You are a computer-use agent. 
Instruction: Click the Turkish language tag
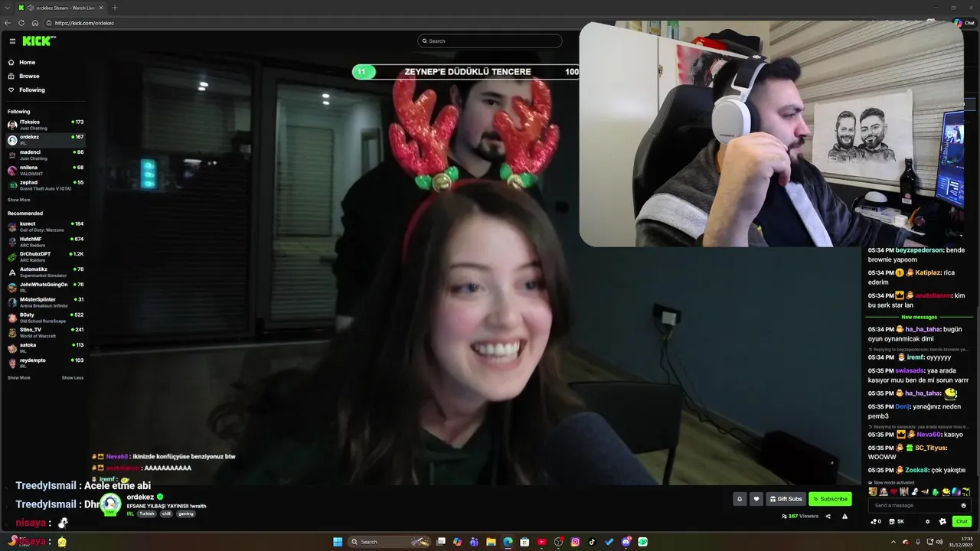146,514
